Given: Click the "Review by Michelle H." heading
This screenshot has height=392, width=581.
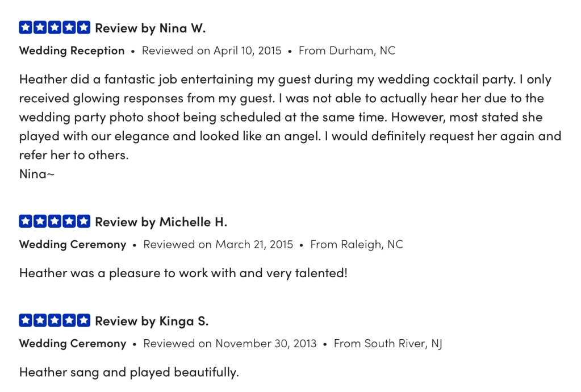Looking at the screenshot, I should tap(161, 222).
